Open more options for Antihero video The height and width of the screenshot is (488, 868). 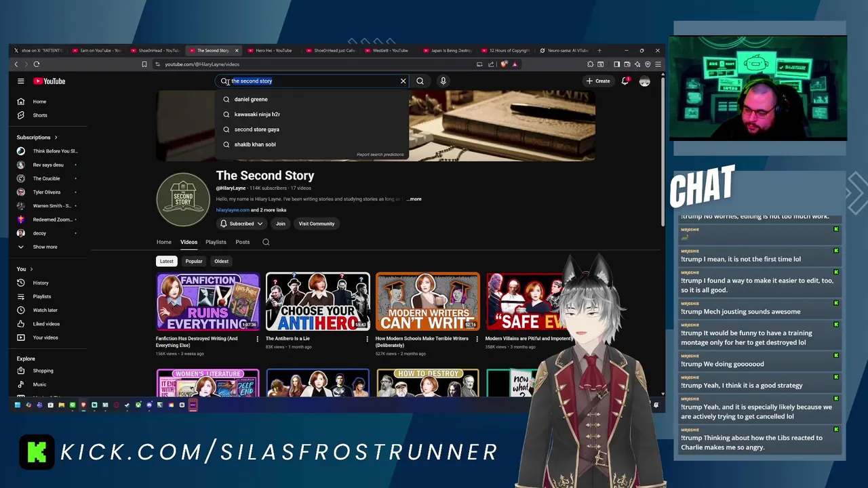[367, 339]
